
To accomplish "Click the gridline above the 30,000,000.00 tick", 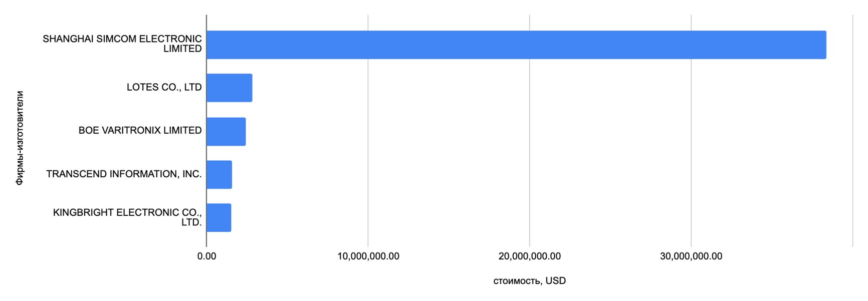I will point(691,150).
